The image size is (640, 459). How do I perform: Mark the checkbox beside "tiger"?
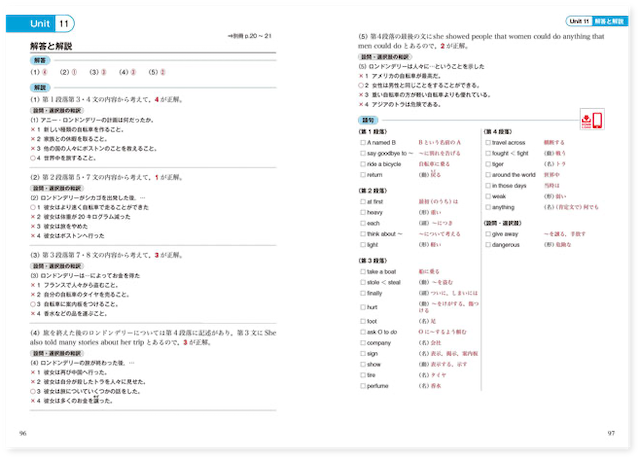pyautogui.click(x=488, y=164)
